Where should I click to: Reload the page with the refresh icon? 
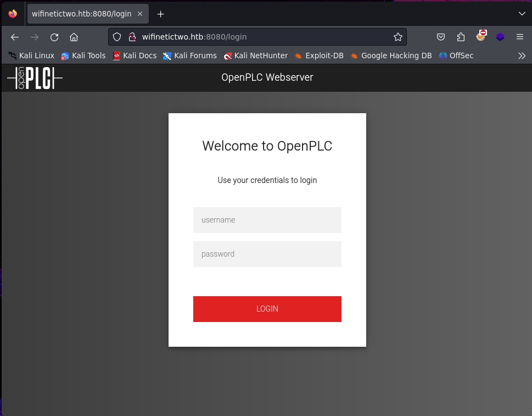click(x=54, y=37)
